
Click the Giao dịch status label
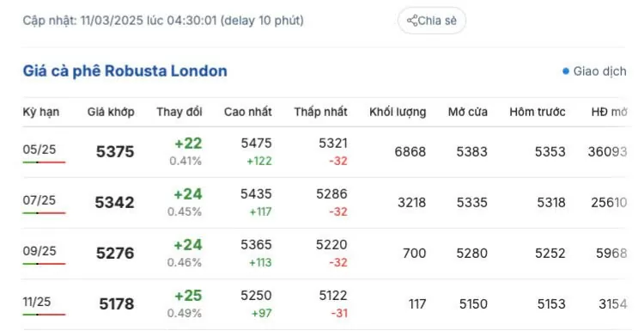pyautogui.click(x=599, y=71)
